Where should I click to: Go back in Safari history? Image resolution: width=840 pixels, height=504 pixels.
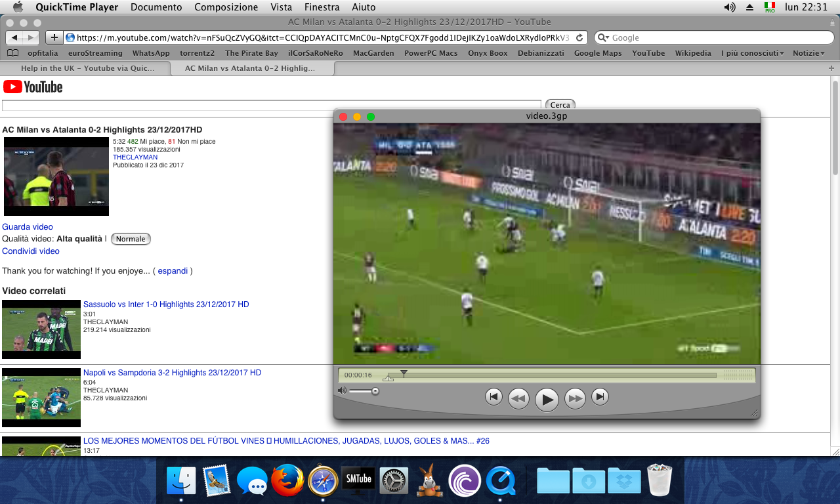(15, 37)
